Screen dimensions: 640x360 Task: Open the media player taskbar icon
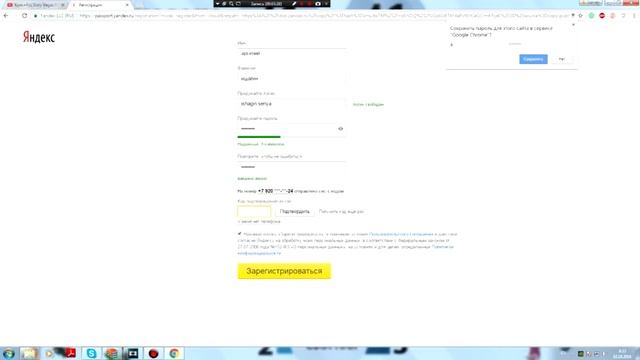(x=49, y=353)
